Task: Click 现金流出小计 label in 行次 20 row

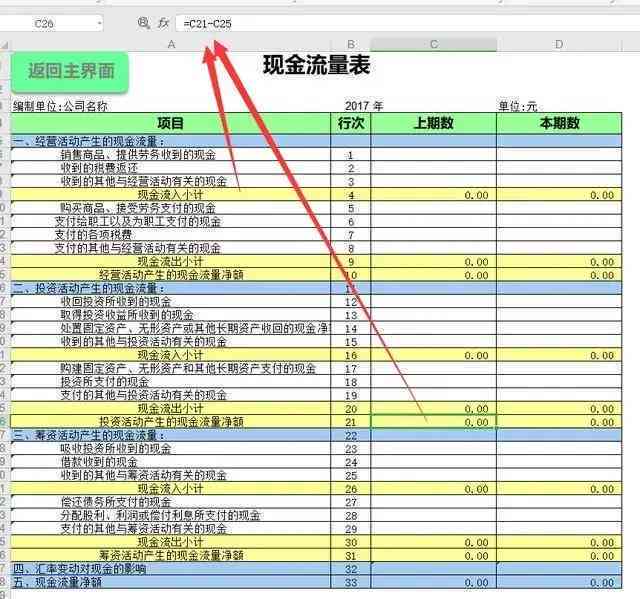Action: (170, 408)
